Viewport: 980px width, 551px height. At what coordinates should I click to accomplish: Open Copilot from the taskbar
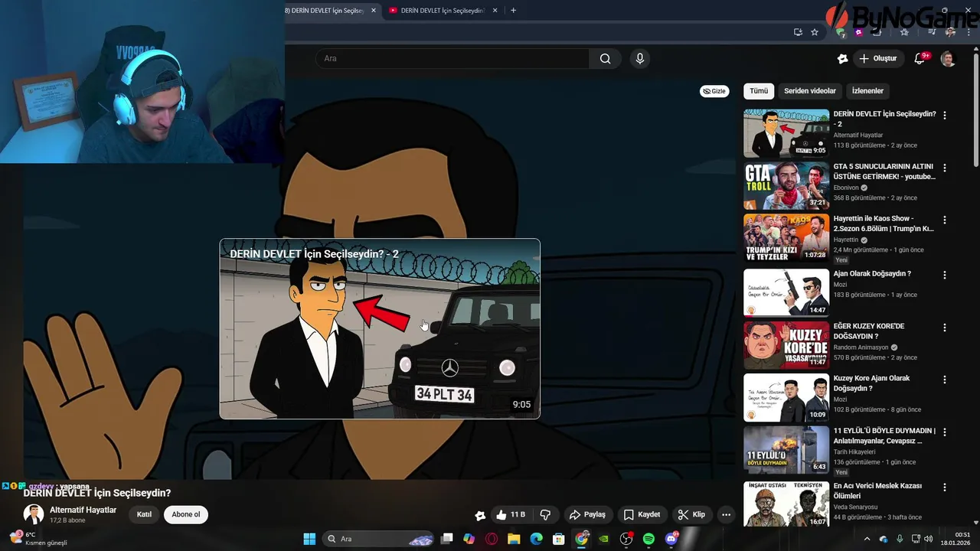pyautogui.click(x=469, y=539)
